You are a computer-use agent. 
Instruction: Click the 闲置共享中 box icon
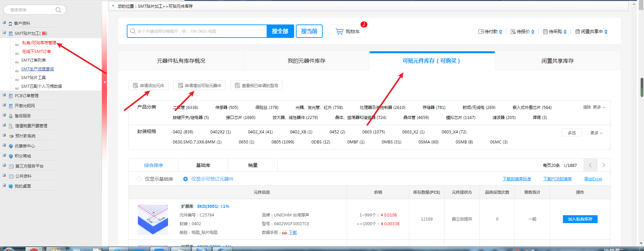[x=577, y=32]
